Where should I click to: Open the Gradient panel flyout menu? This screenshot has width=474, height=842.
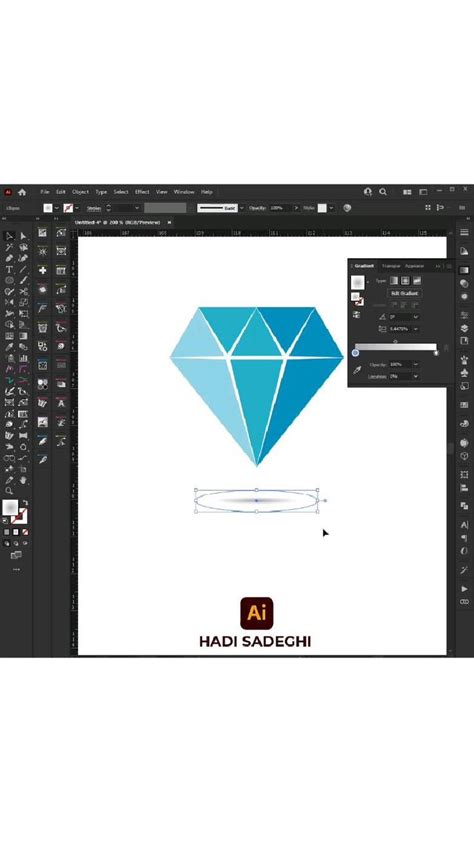[x=449, y=266]
